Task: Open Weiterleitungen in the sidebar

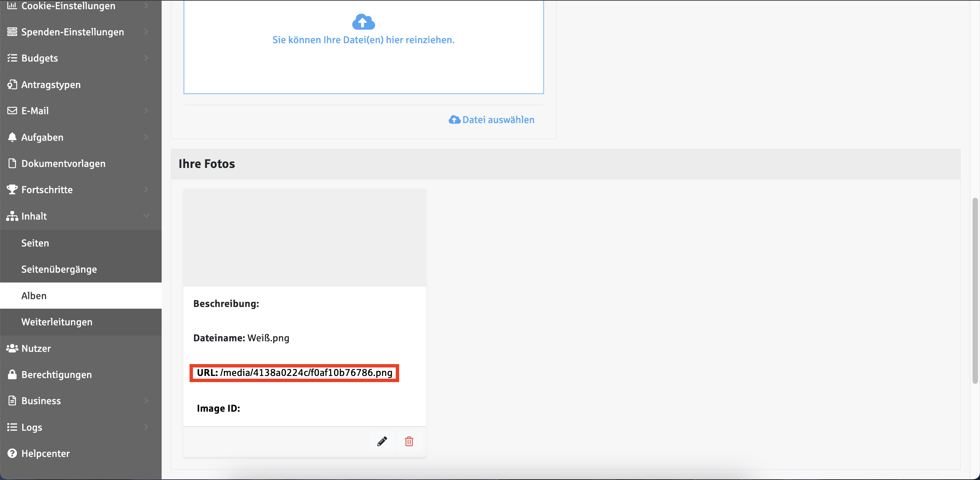Action: [57, 322]
